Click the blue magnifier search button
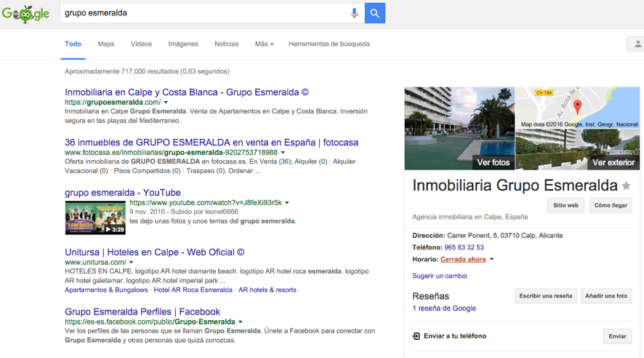 click(374, 13)
